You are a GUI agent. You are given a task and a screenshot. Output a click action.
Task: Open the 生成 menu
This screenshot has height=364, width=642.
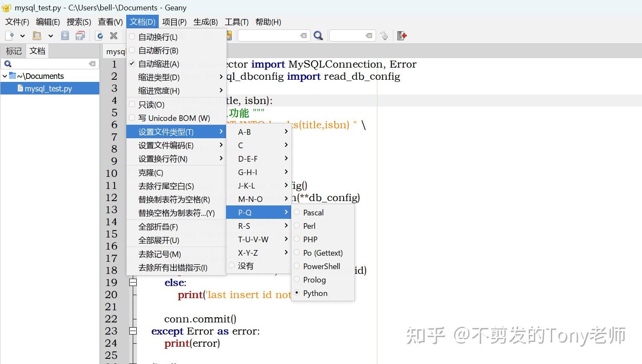(x=206, y=22)
